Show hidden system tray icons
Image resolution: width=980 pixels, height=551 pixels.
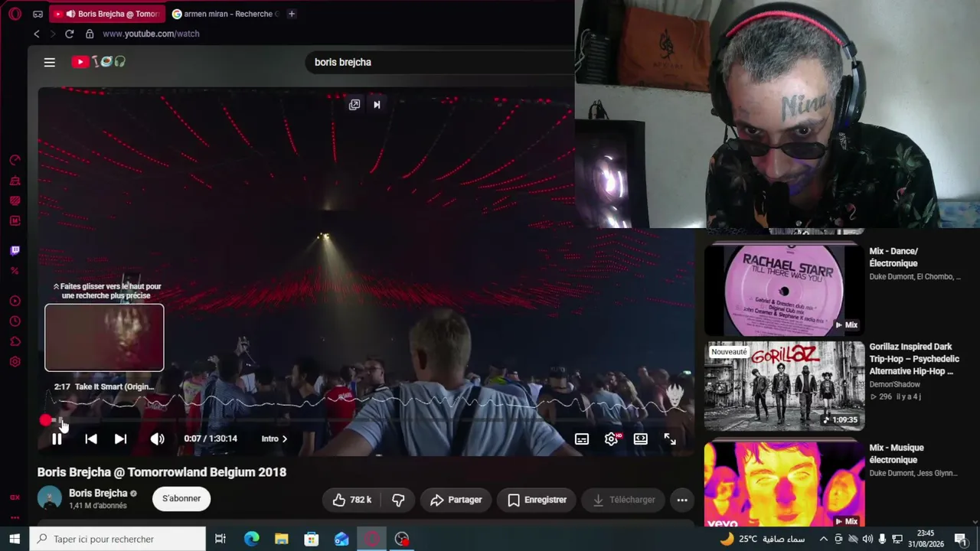[824, 539]
